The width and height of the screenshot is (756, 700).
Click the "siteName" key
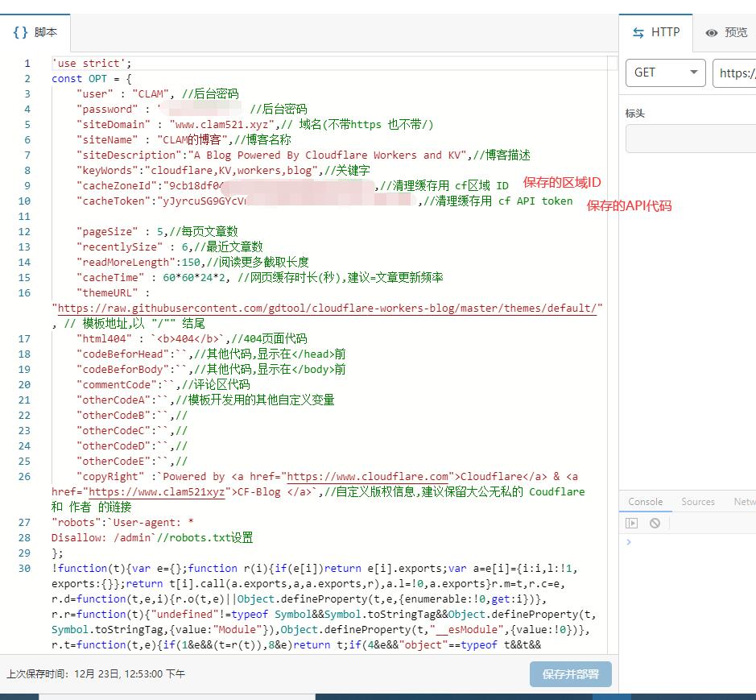point(107,140)
